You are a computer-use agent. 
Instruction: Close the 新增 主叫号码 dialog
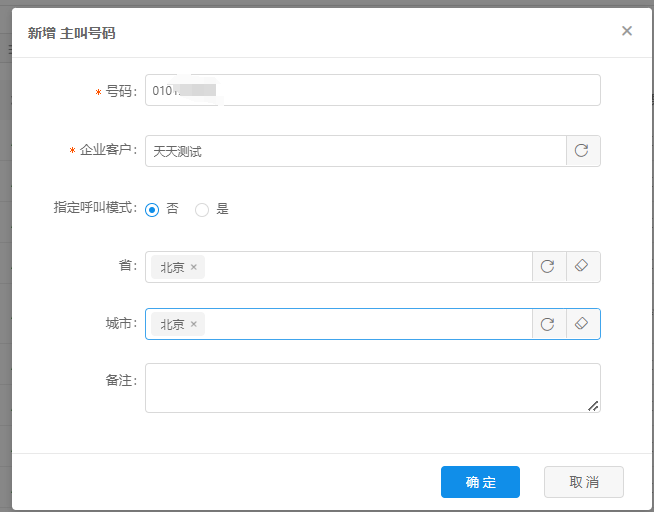(x=627, y=31)
